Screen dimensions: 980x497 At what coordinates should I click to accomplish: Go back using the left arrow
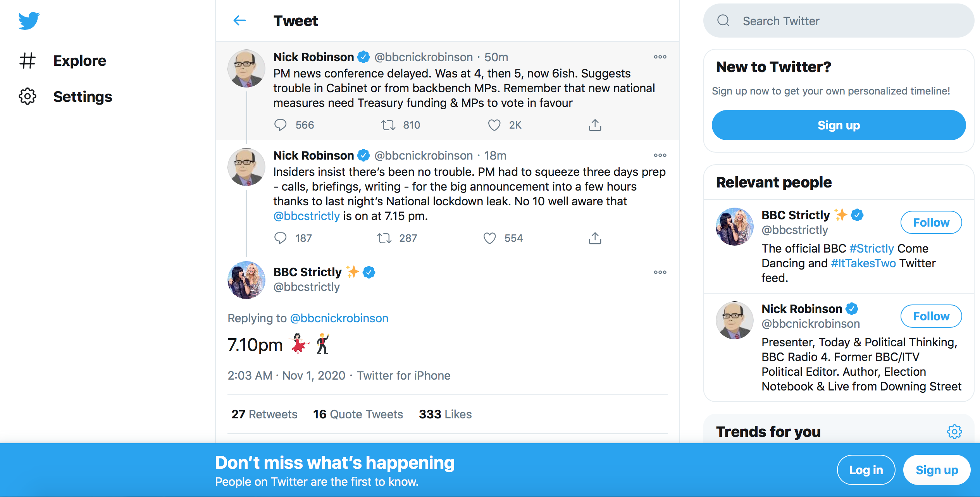click(x=239, y=21)
